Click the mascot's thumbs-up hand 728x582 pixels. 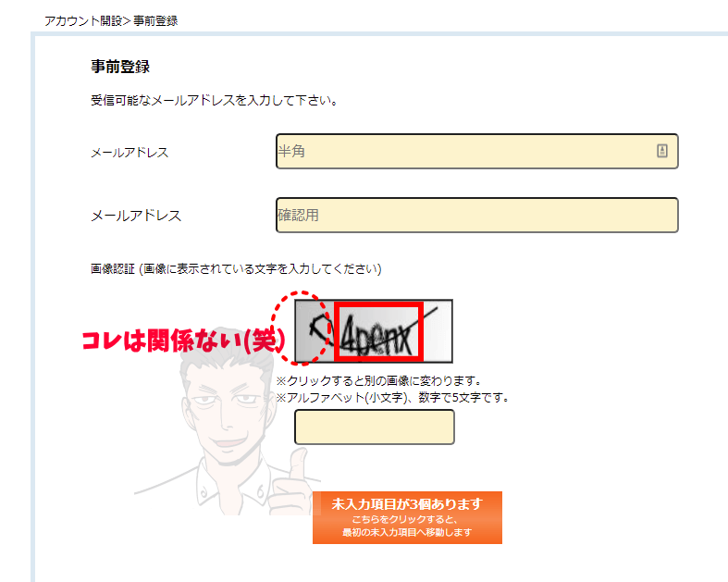[x=293, y=483]
